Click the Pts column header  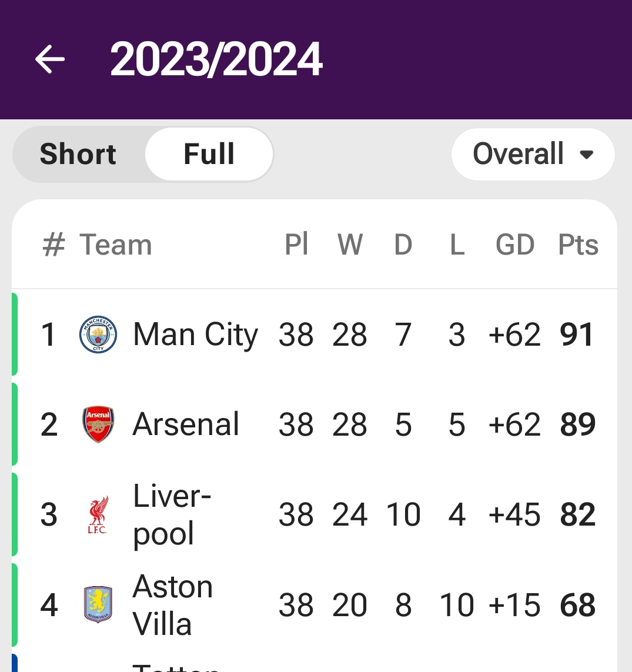(x=578, y=245)
